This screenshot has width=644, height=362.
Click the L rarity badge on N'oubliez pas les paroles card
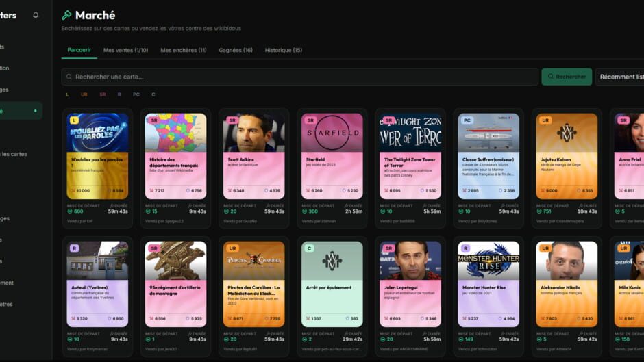coord(74,120)
